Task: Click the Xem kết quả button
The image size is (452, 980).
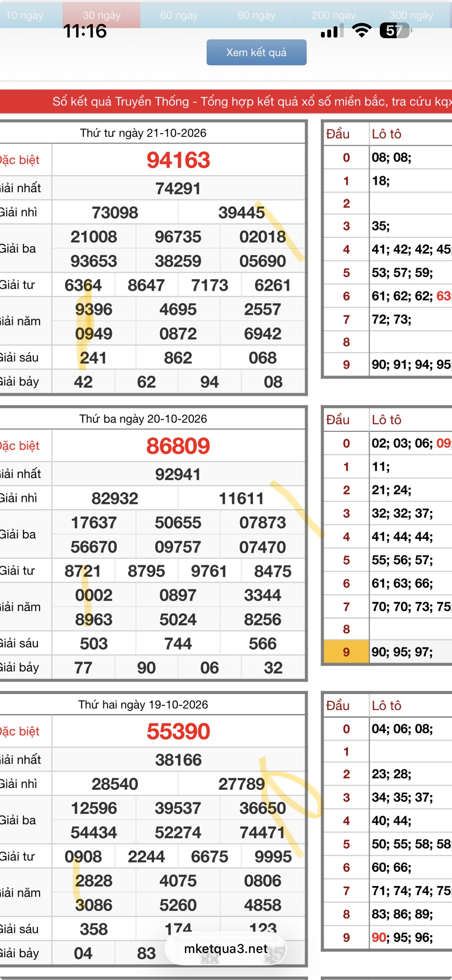Action: coord(256,52)
